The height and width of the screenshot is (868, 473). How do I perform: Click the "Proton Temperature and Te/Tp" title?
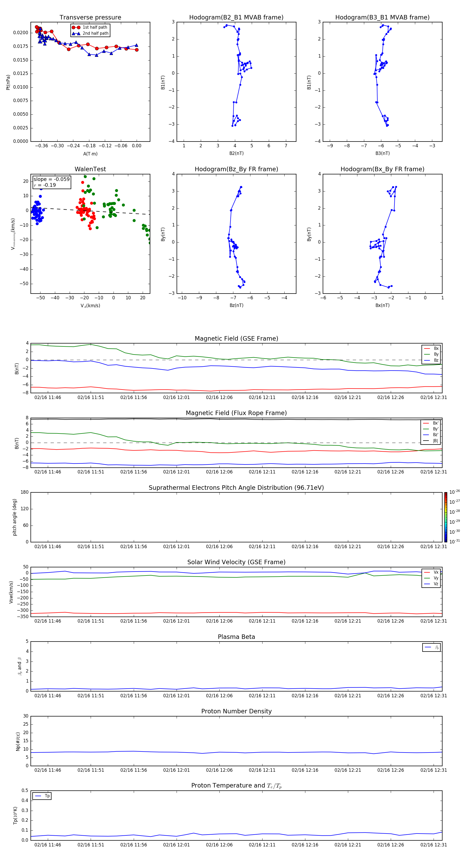point(236,786)
